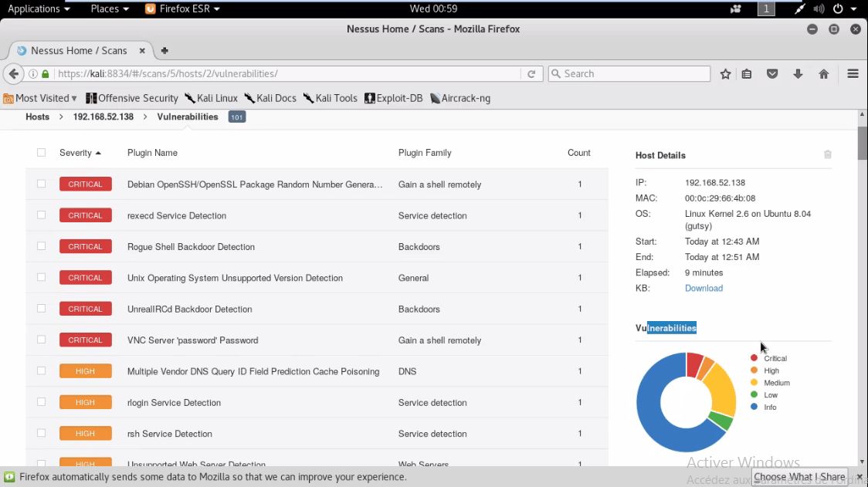Click the yellow Medium legend swatch

pyautogui.click(x=754, y=382)
